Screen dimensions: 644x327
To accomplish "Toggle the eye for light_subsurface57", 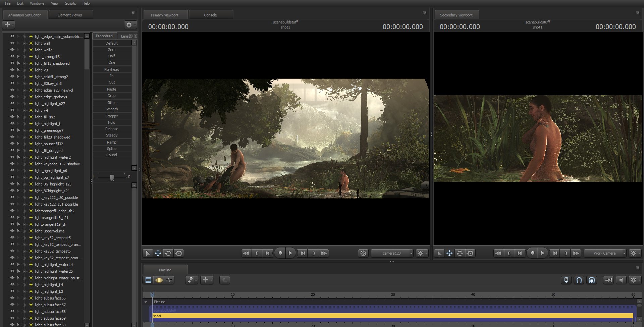I will (x=12, y=305).
